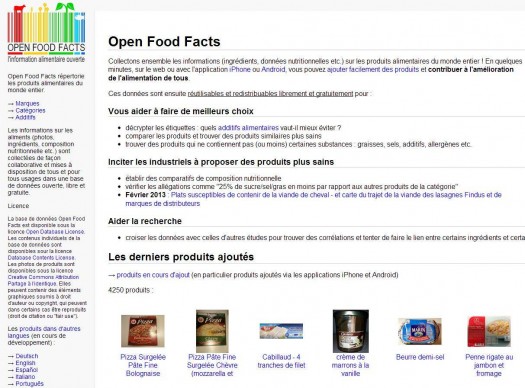Open the Catégories sidebar link

point(30,110)
